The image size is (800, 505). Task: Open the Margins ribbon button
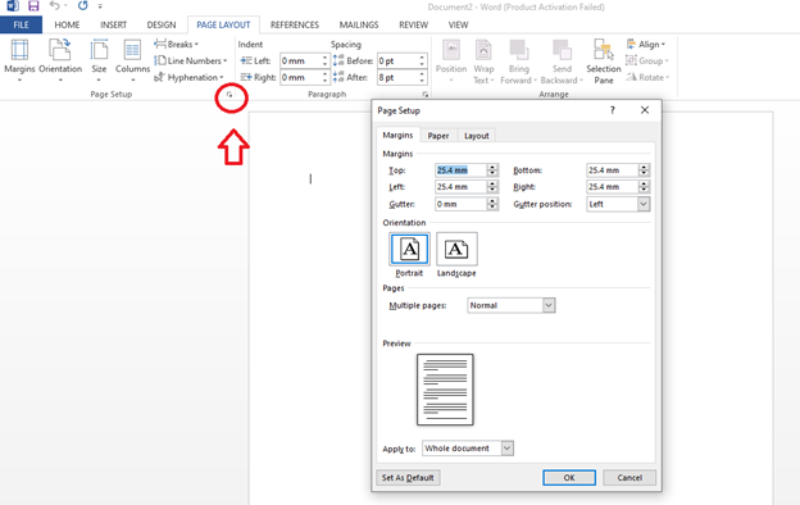(x=19, y=57)
